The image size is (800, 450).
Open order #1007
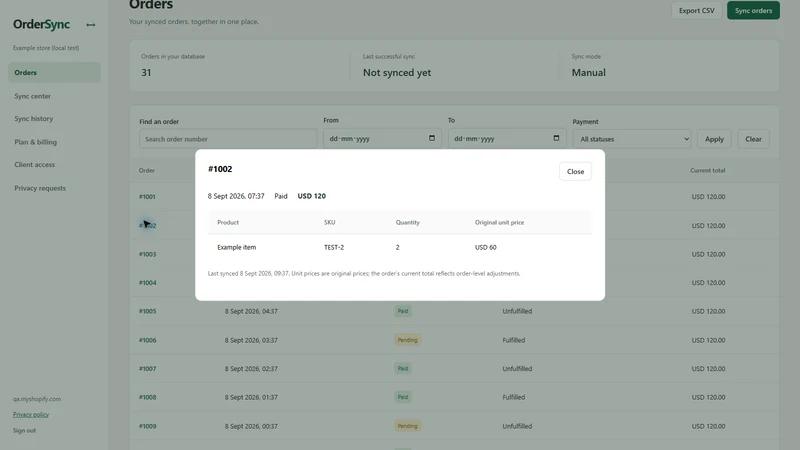click(x=147, y=368)
